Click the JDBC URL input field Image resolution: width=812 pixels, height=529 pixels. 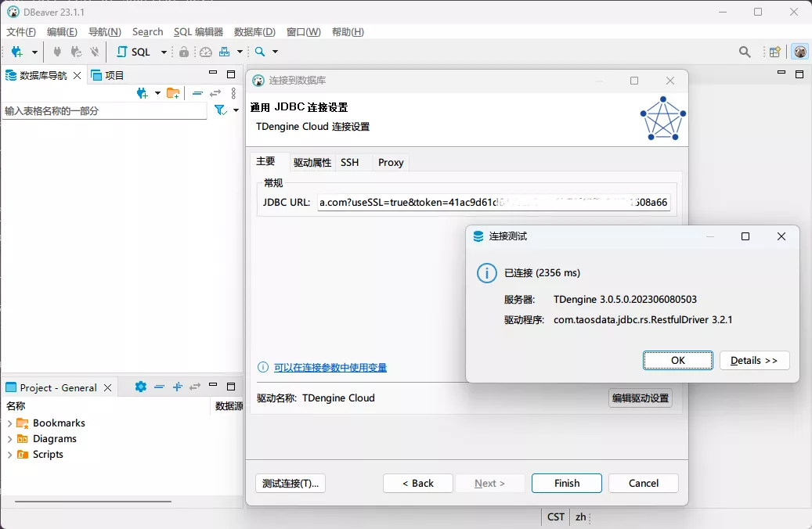pyautogui.click(x=493, y=202)
